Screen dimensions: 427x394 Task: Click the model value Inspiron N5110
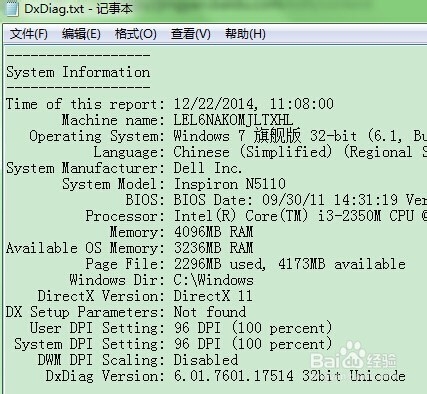230,184
